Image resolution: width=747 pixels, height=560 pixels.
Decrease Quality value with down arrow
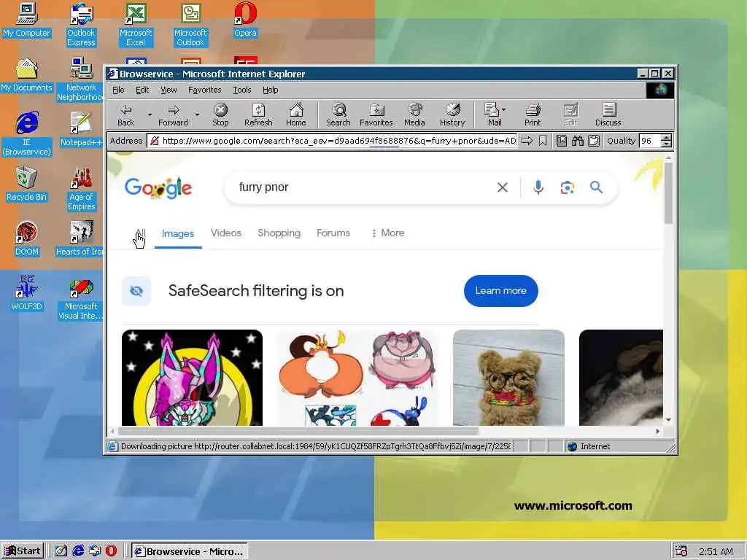pyautogui.click(x=667, y=144)
